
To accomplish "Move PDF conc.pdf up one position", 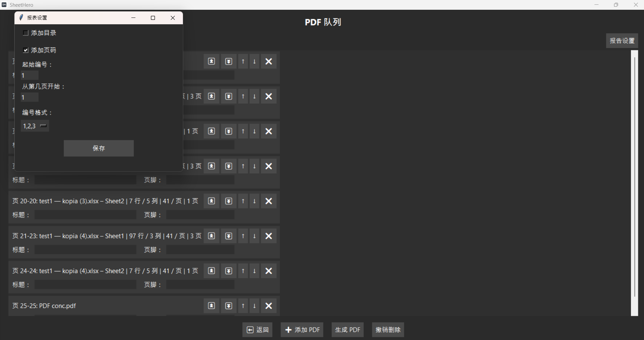I will pos(243,306).
